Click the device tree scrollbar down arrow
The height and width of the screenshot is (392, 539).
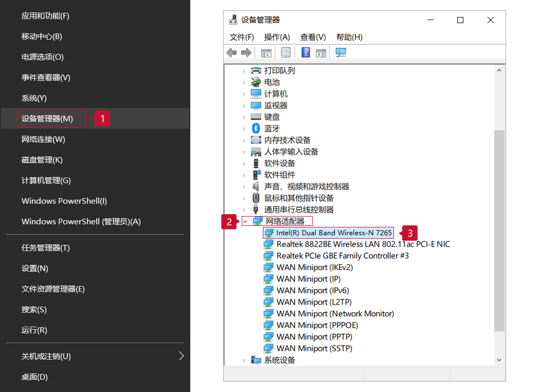click(499, 360)
